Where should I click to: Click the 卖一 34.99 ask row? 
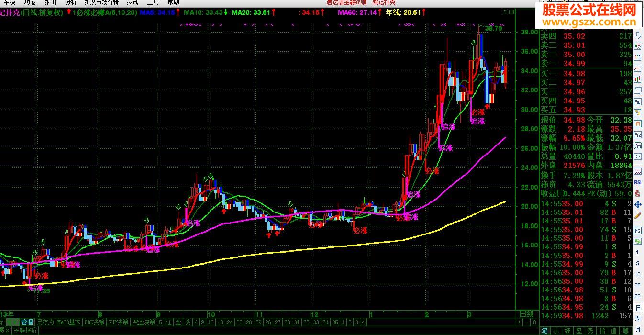pyautogui.click(x=586, y=64)
